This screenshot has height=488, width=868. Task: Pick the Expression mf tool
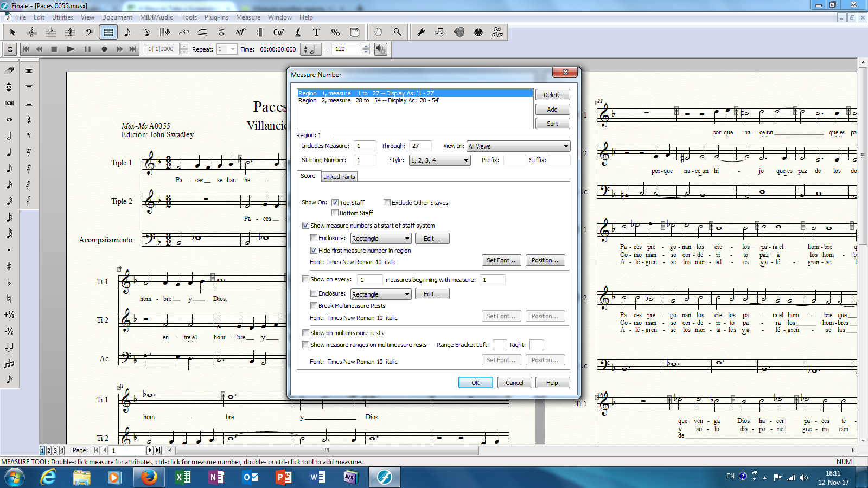[x=240, y=33]
